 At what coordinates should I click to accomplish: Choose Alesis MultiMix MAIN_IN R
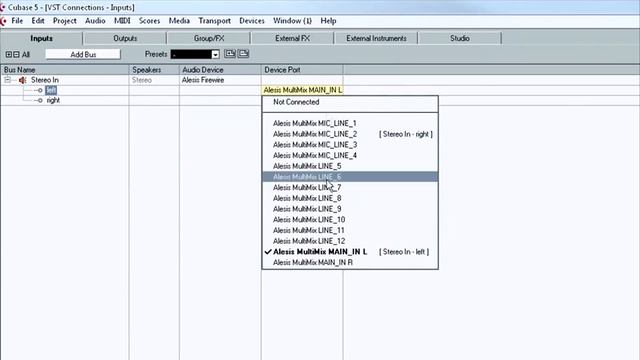[x=350, y=262]
